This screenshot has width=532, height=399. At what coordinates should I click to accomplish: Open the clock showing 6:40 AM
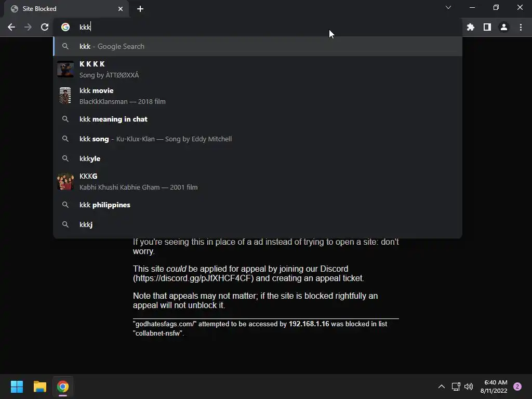tap(494, 387)
